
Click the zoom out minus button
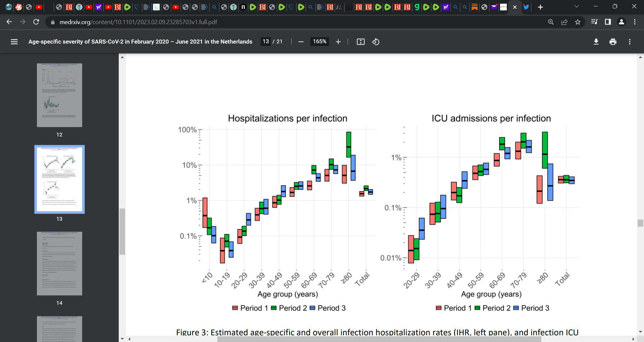coord(301,42)
